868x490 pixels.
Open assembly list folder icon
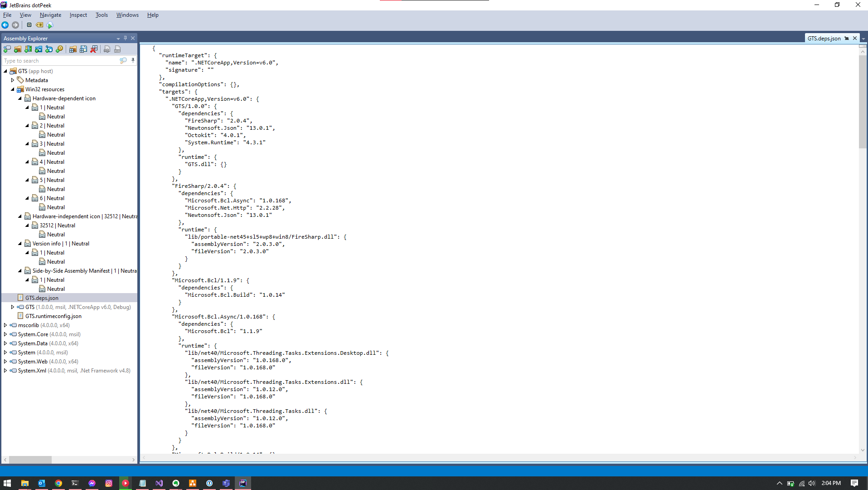point(73,49)
